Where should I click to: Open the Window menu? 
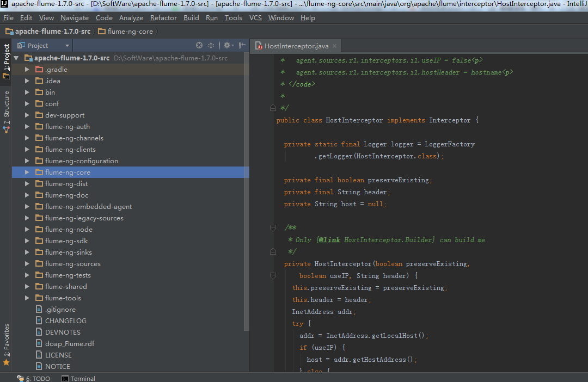[x=281, y=17]
